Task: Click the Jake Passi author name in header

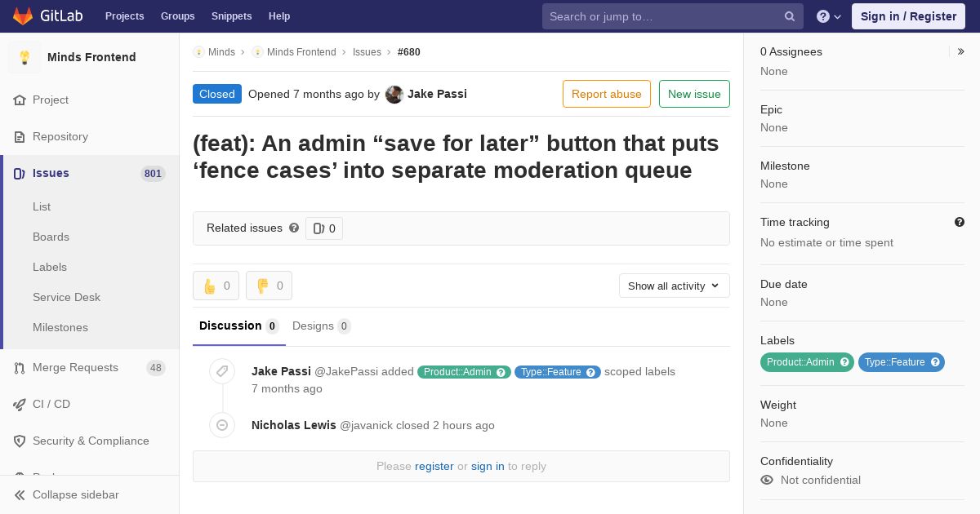Action: [x=438, y=94]
